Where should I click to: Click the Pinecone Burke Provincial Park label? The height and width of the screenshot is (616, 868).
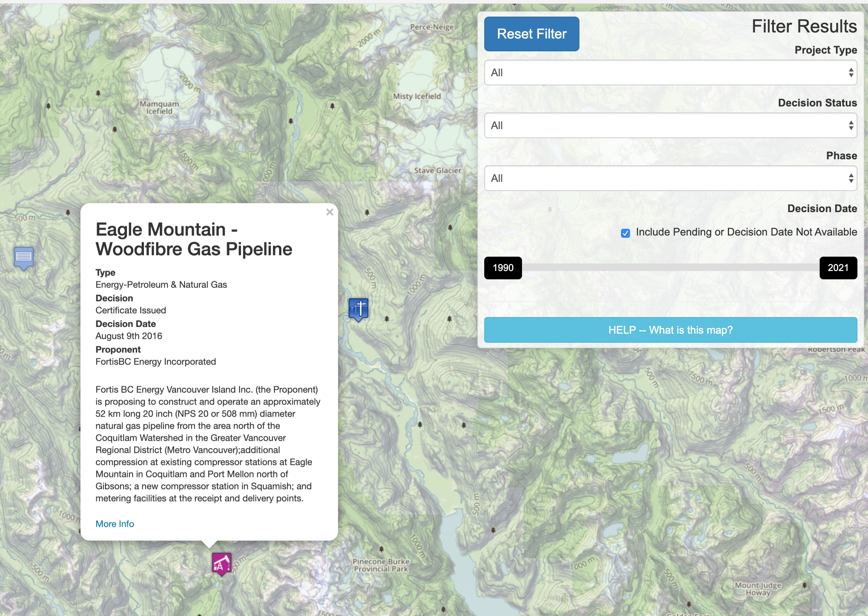coord(381,565)
